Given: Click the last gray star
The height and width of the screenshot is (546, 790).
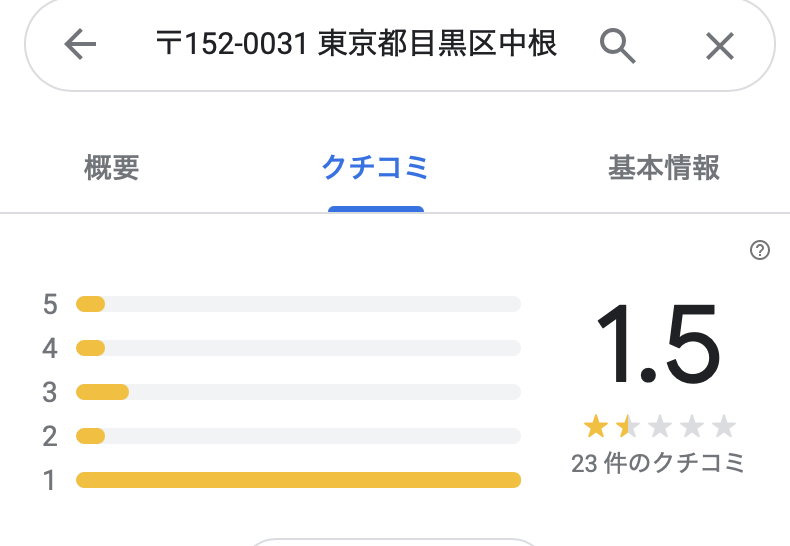Looking at the screenshot, I should pos(724,428).
